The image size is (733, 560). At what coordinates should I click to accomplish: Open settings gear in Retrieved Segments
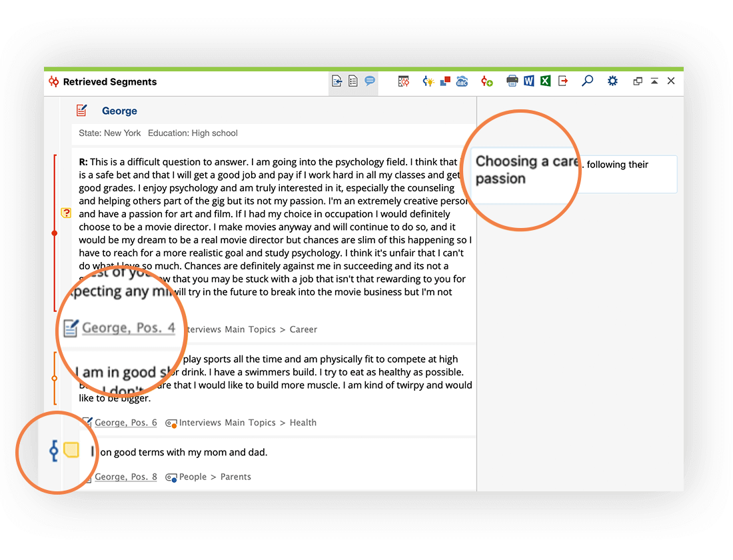pos(612,81)
